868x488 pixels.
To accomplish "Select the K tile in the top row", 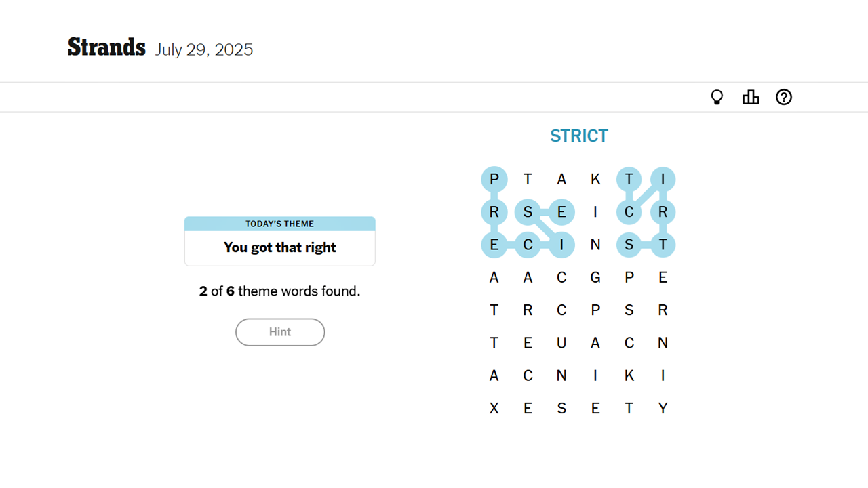I will (595, 179).
